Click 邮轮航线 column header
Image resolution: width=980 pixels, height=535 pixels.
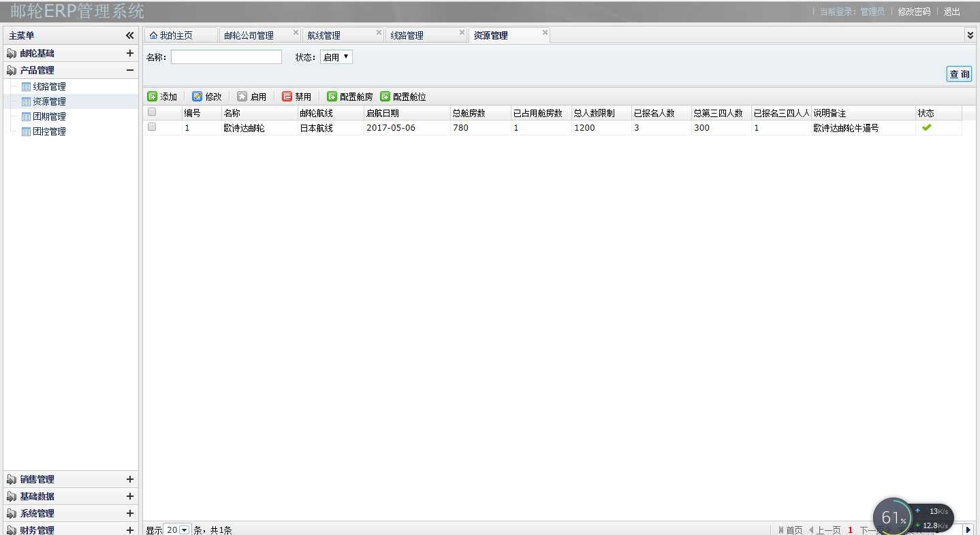(330, 113)
